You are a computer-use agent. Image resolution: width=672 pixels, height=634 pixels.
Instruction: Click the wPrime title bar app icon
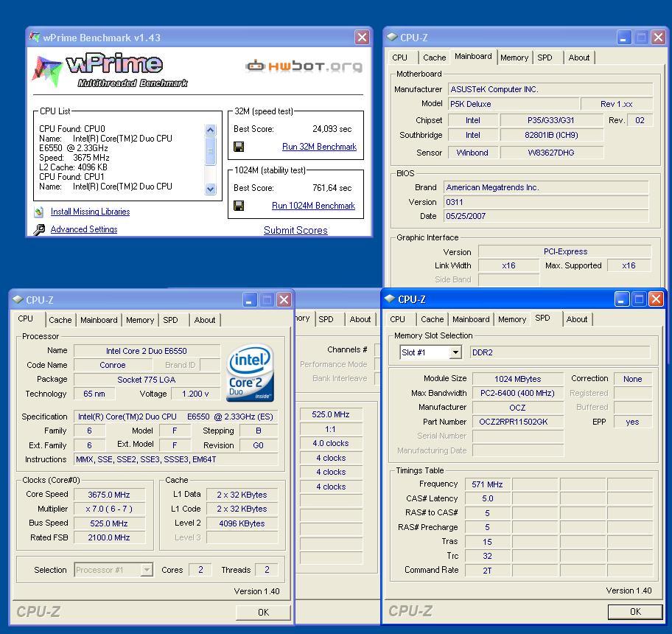pos(35,38)
